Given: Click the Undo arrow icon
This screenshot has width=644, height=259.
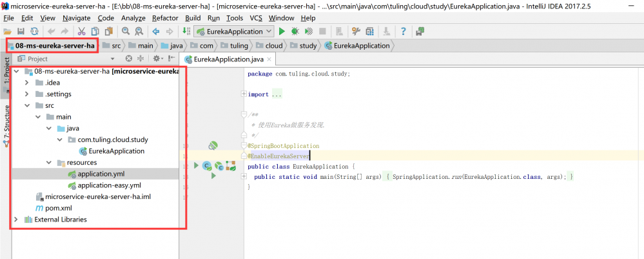Looking at the screenshot, I should coord(52,31).
